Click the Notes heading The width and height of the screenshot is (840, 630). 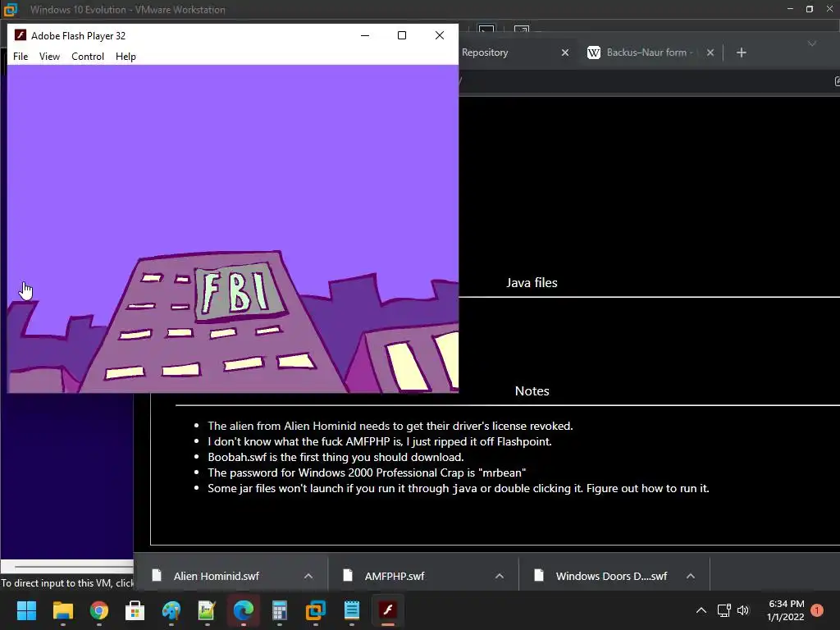coord(532,391)
